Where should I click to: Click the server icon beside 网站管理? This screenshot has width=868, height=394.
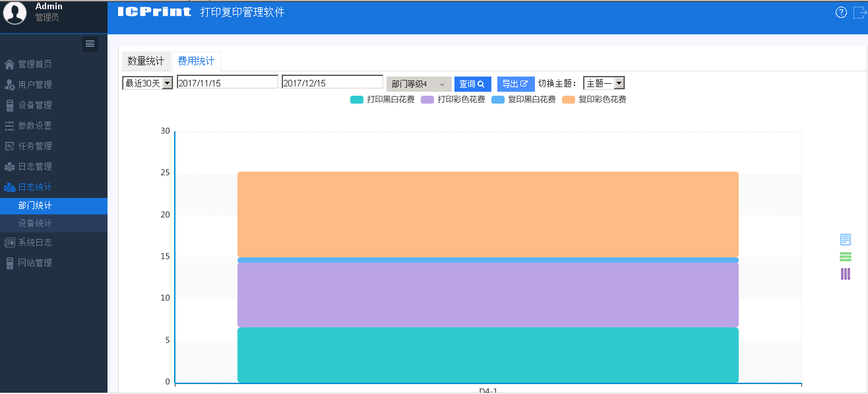tap(9, 263)
